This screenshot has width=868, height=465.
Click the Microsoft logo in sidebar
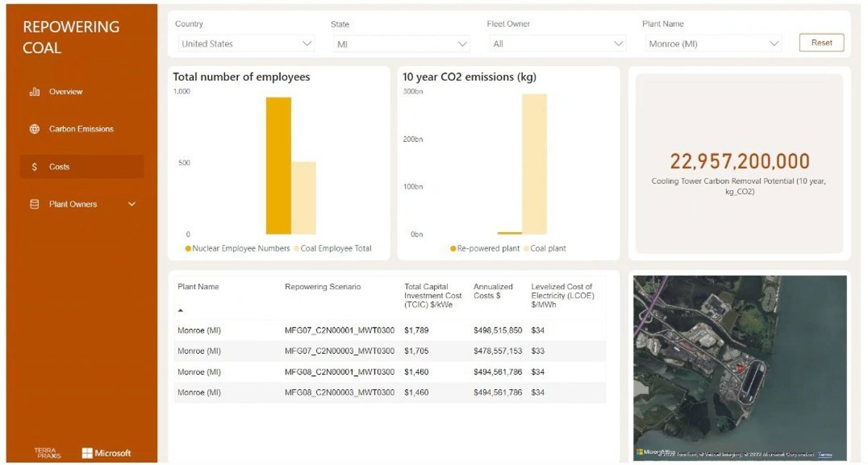coord(106,453)
